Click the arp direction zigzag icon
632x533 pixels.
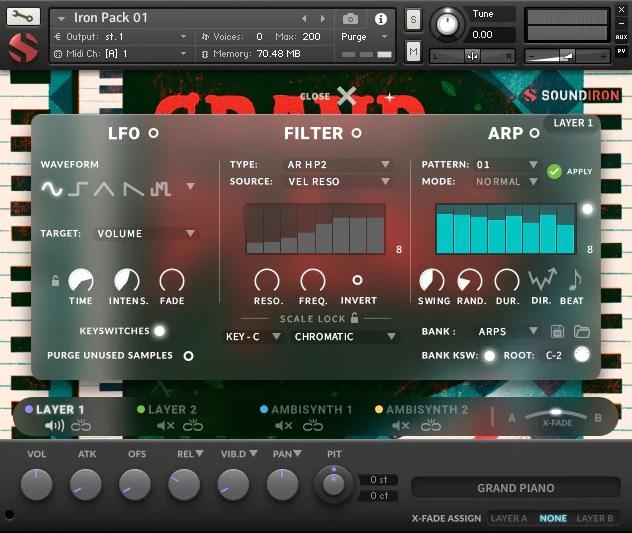tap(542, 279)
